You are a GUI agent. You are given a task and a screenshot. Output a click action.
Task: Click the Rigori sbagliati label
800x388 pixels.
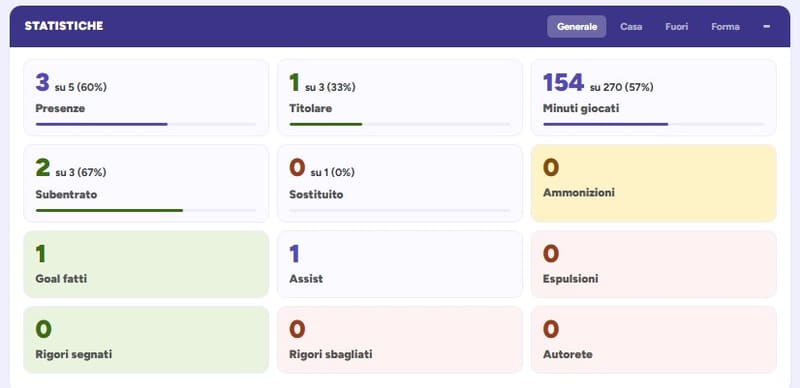pos(331,354)
